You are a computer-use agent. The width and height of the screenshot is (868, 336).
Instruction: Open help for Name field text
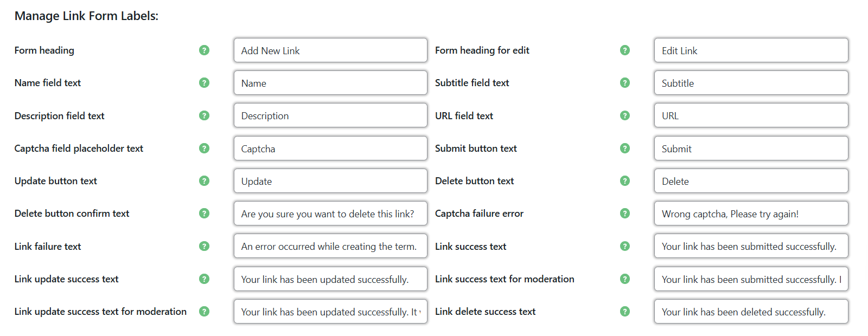205,82
